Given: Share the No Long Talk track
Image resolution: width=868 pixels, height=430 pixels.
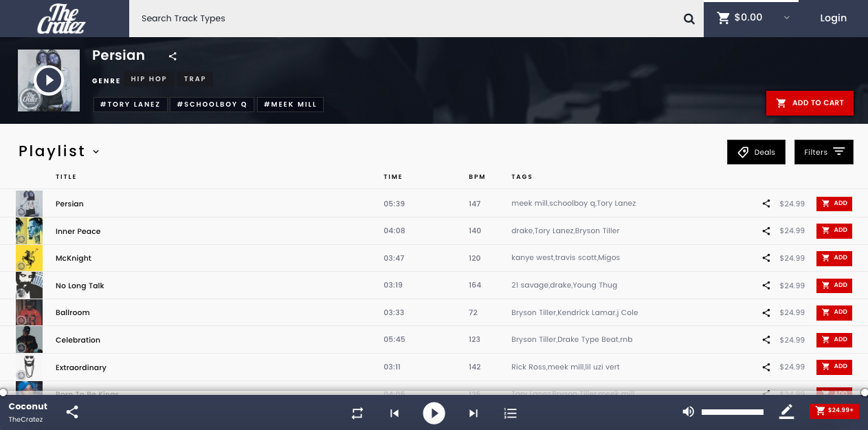Looking at the screenshot, I should pos(766,286).
